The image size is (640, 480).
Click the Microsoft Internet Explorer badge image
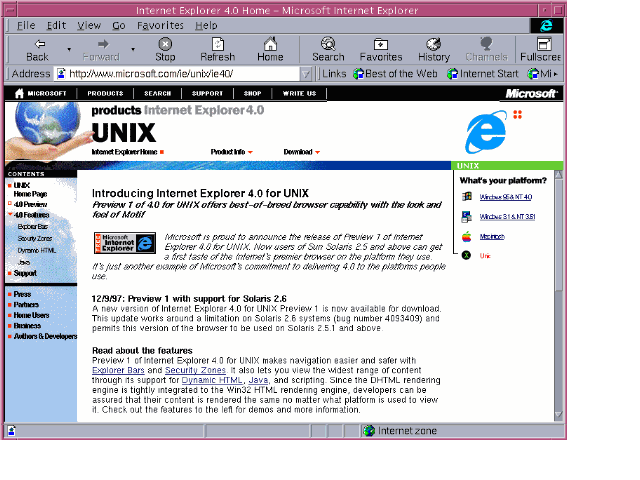point(125,243)
